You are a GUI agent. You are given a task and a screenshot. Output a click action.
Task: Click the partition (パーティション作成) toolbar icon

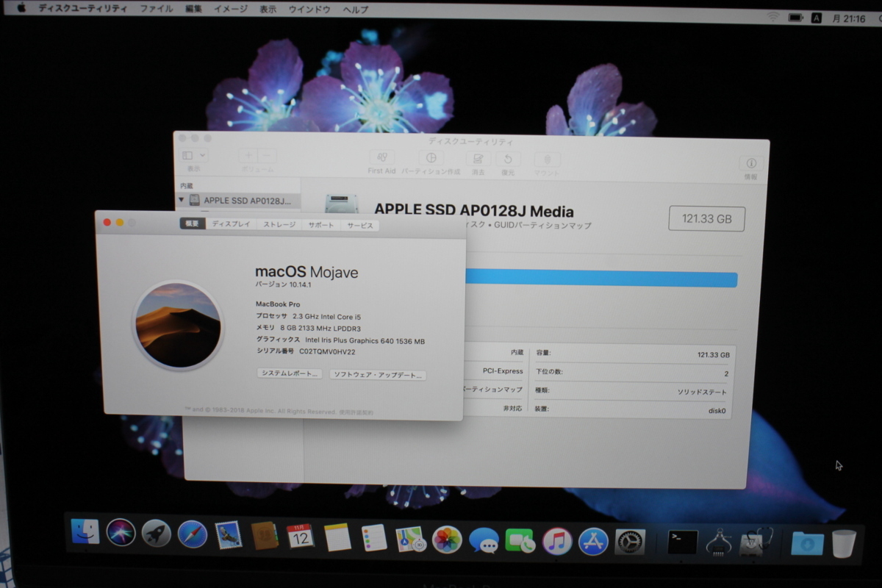(431, 158)
